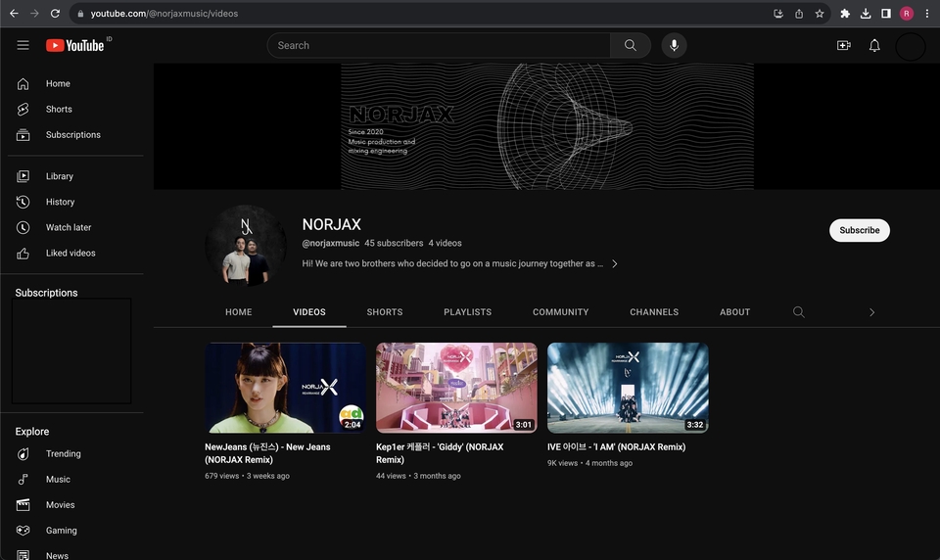Screen dimensions: 940x560
Task: Open browser downloads icon
Action: pyautogui.click(x=865, y=13)
